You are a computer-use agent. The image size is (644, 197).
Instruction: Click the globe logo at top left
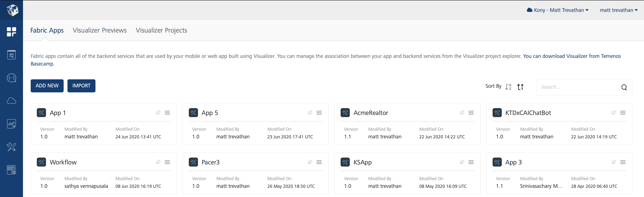pyautogui.click(x=11, y=10)
